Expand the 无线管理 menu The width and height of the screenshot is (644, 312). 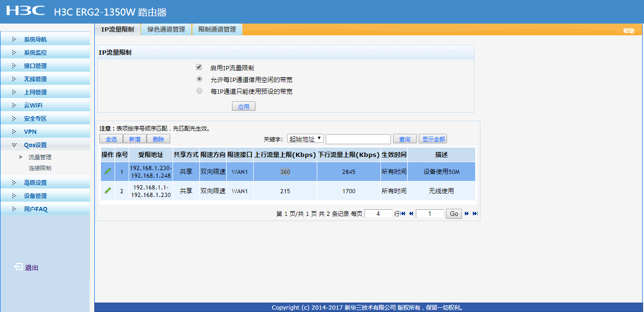[x=45, y=79]
